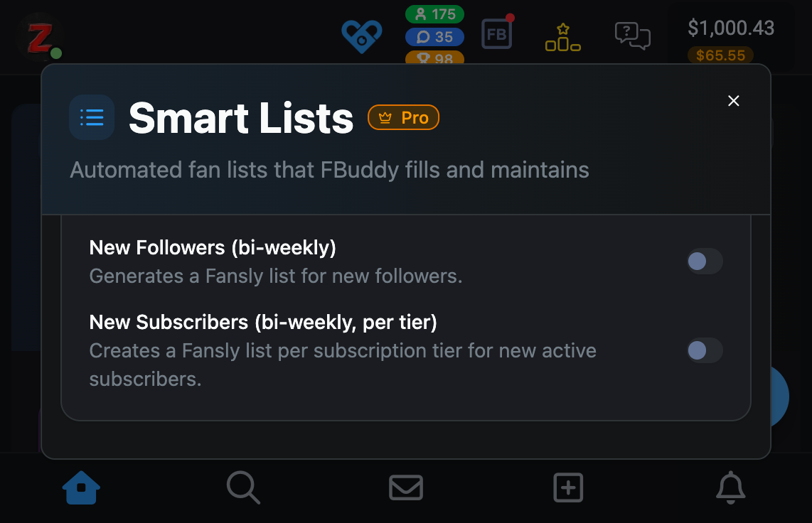Dismiss the Smart Lists dialog
Viewport: 812px width, 523px height.
pyautogui.click(x=733, y=101)
